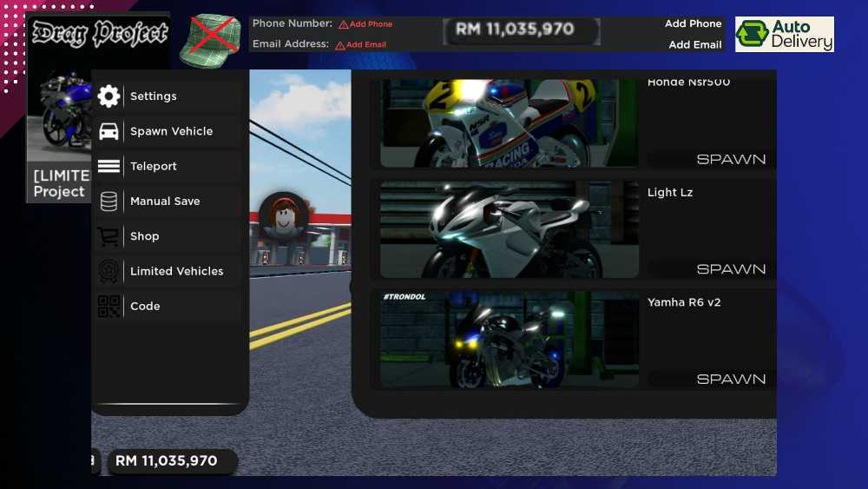Click the white Add Email button
Image resolution: width=868 pixels, height=489 pixels.
click(694, 45)
